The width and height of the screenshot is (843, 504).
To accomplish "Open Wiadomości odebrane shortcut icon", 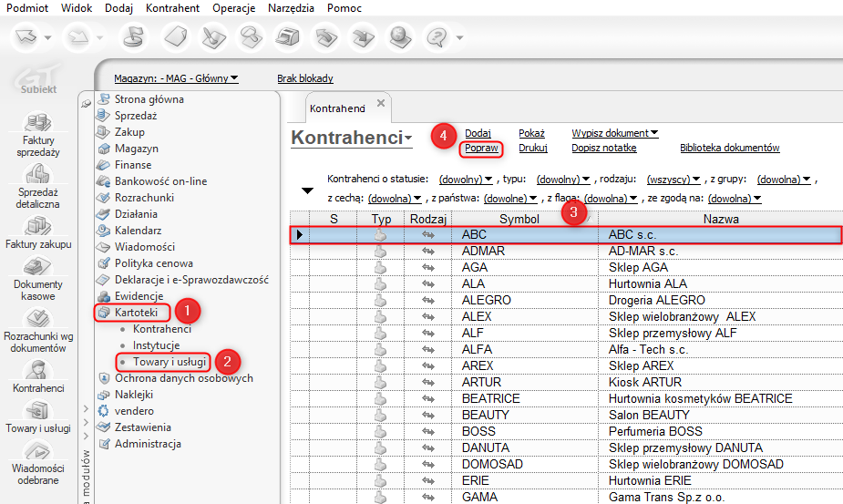I will [37, 451].
